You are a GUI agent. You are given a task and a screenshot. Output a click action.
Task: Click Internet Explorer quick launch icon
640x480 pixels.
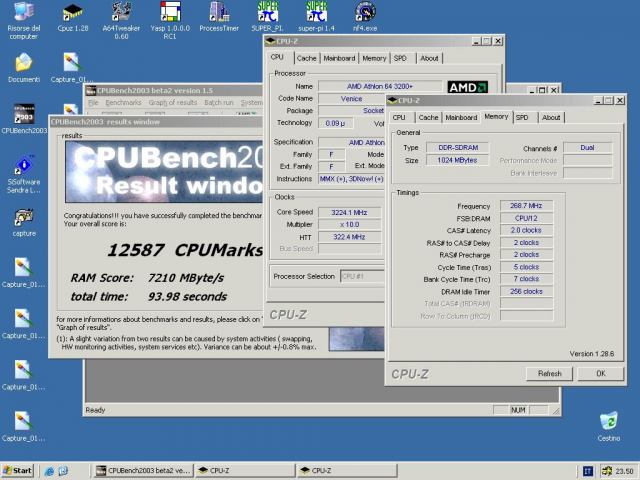click(49, 471)
